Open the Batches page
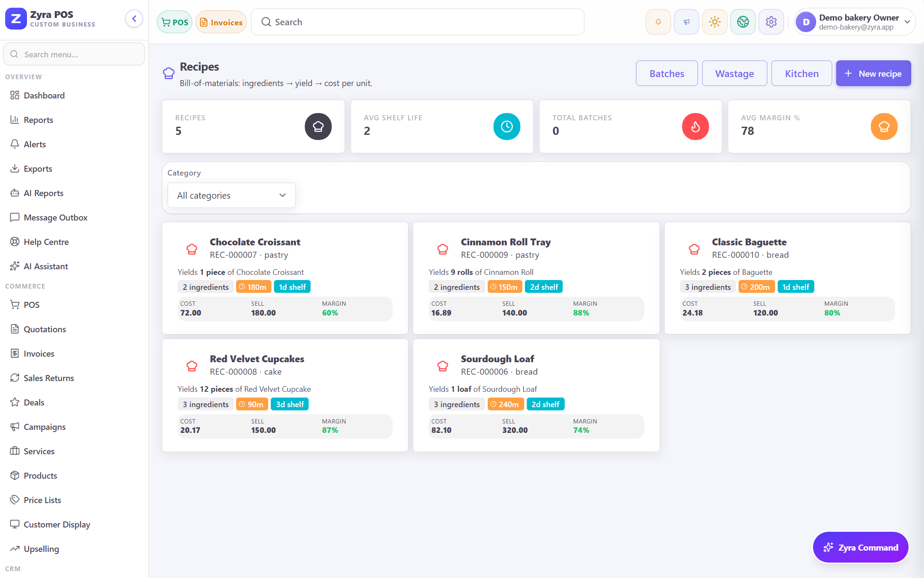The height and width of the screenshot is (578, 924). (666, 74)
